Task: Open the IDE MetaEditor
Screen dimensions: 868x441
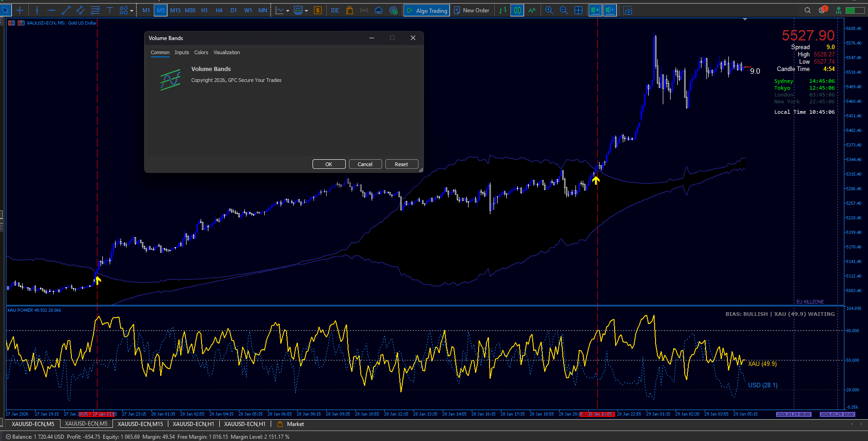Action: pyautogui.click(x=335, y=10)
